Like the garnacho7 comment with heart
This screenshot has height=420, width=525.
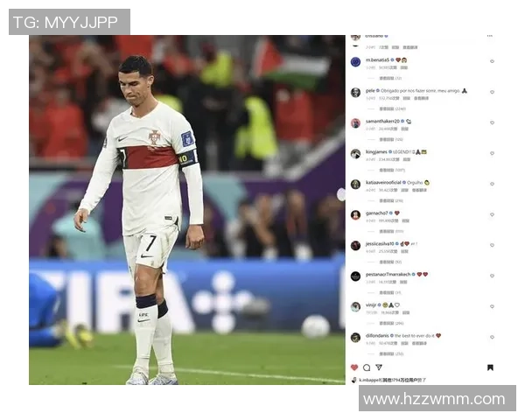pos(492,214)
